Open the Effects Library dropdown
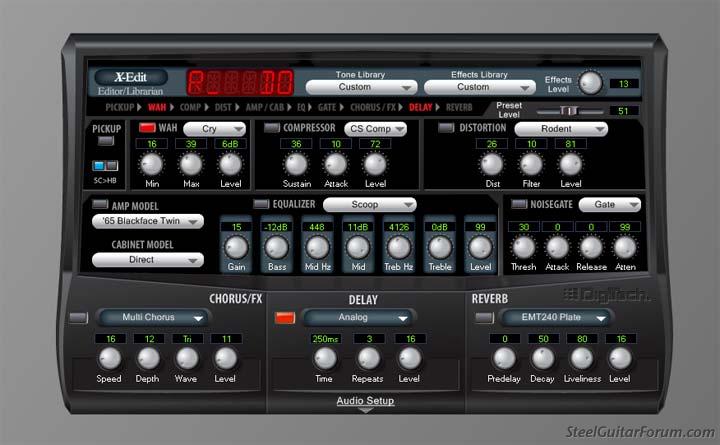This screenshot has height=445, width=720. click(480, 87)
